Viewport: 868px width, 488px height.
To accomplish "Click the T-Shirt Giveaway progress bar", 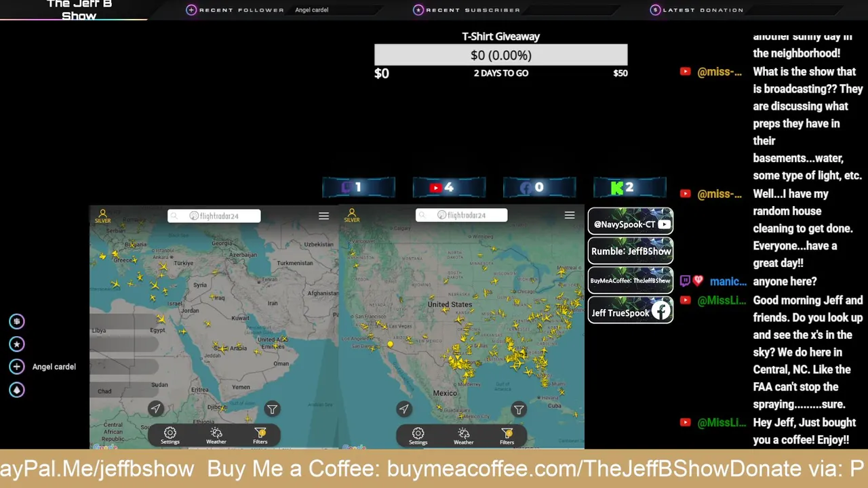I will pyautogui.click(x=501, y=55).
